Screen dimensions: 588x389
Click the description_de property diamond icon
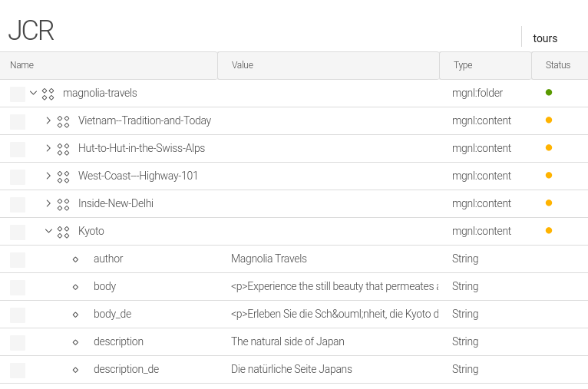(75, 370)
